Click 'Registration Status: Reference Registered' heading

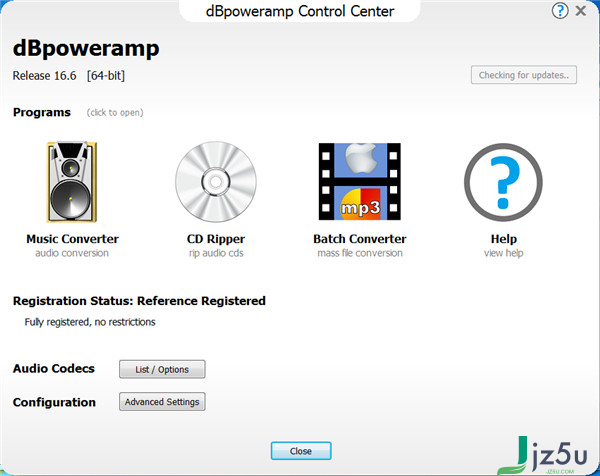coord(139,301)
